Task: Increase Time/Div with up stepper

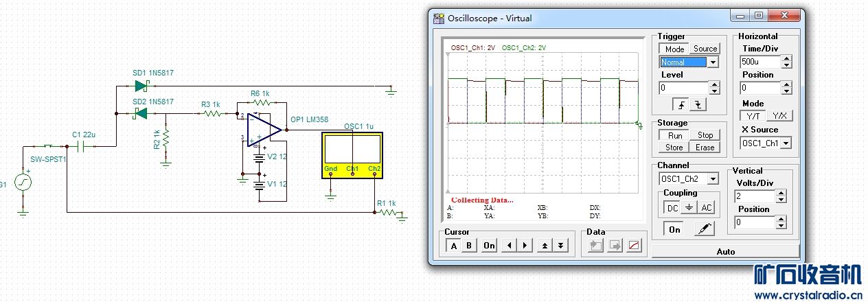Action: [786, 58]
